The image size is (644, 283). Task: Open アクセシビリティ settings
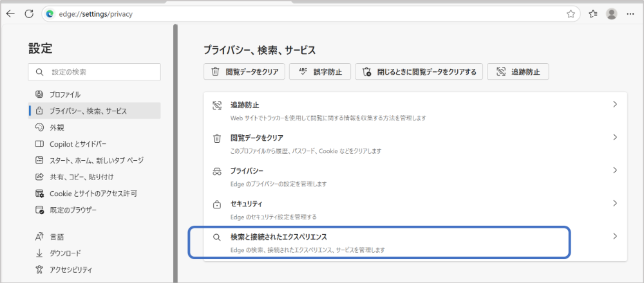[95, 269]
